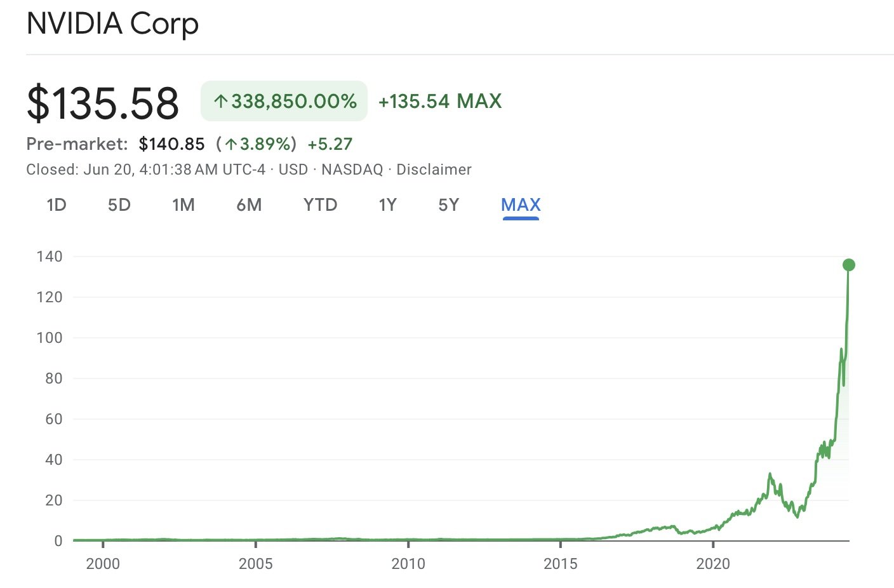Click the pre-market 3.89% up arrow

(231, 144)
